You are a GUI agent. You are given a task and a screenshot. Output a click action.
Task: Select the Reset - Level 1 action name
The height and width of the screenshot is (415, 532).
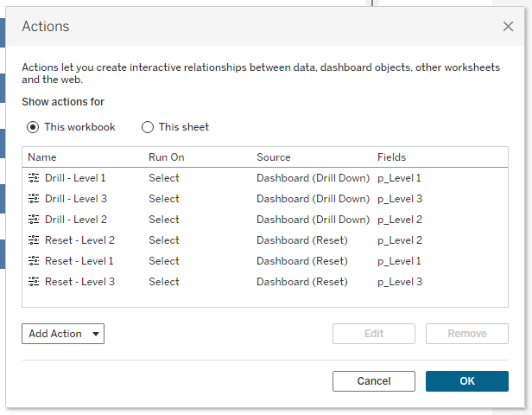tap(79, 261)
